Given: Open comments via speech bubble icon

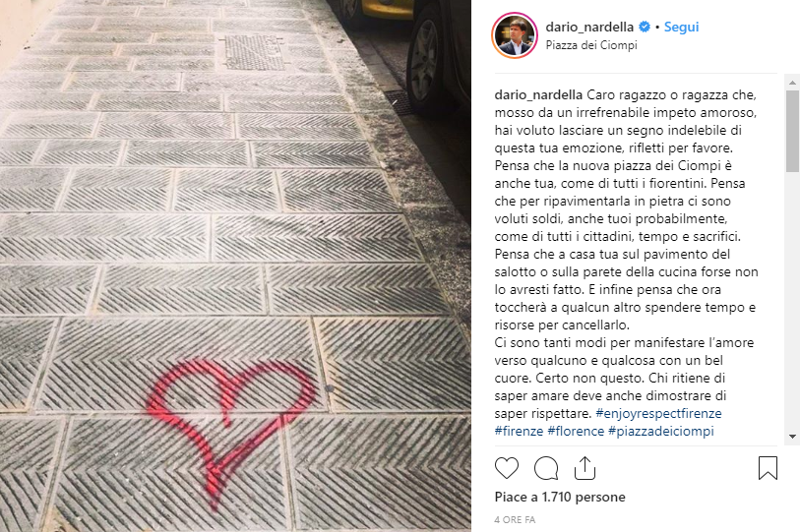Looking at the screenshot, I should [546, 468].
